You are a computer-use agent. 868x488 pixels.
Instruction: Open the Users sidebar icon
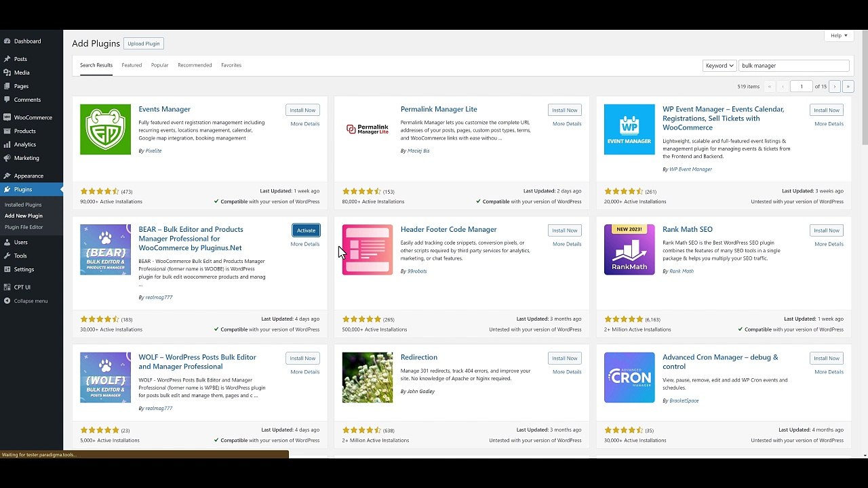point(7,242)
